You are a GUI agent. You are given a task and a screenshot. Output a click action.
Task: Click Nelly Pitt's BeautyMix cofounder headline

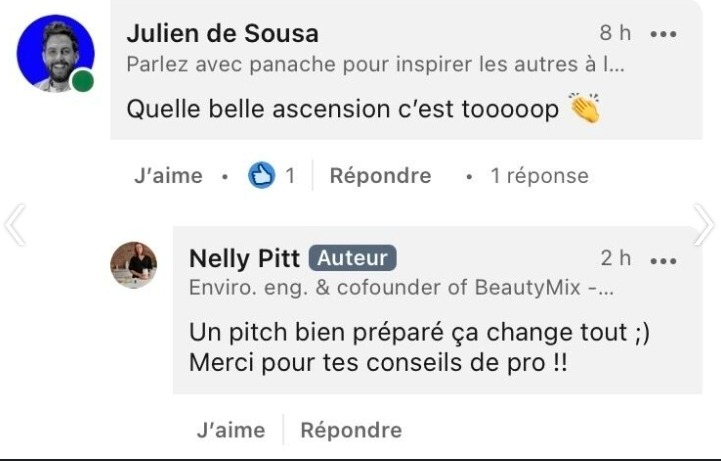click(x=402, y=288)
